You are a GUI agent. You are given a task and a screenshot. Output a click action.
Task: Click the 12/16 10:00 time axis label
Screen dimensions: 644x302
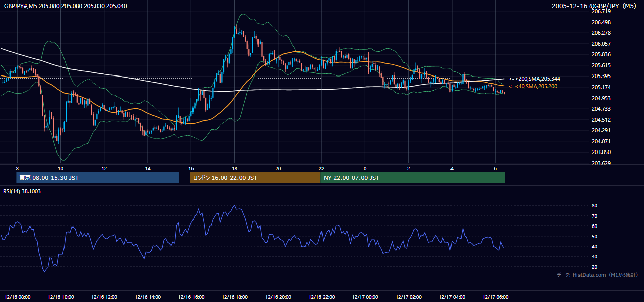61,297
